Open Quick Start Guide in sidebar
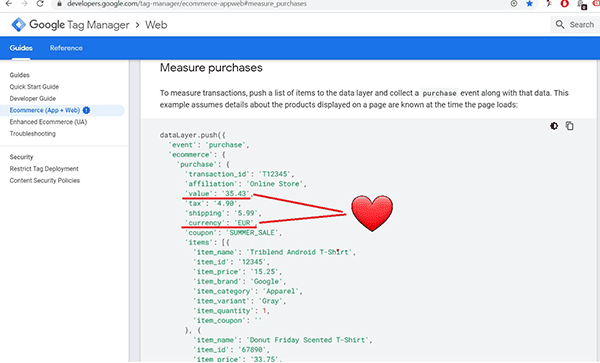Screen dimensions: 600x363 (x=34, y=87)
